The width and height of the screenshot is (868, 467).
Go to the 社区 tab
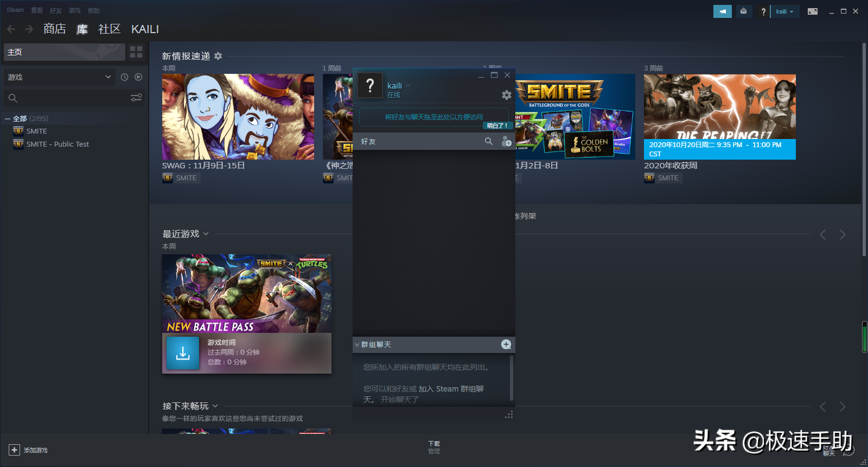click(110, 29)
